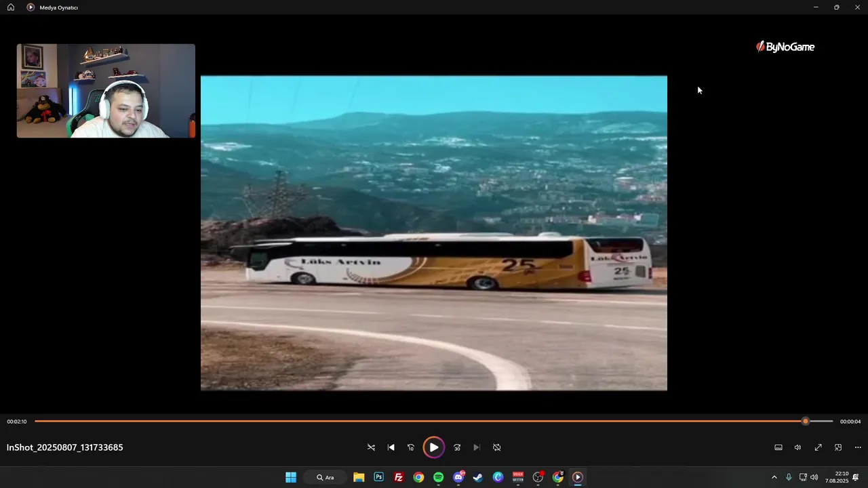Open Photoshop from taskbar

378,477
